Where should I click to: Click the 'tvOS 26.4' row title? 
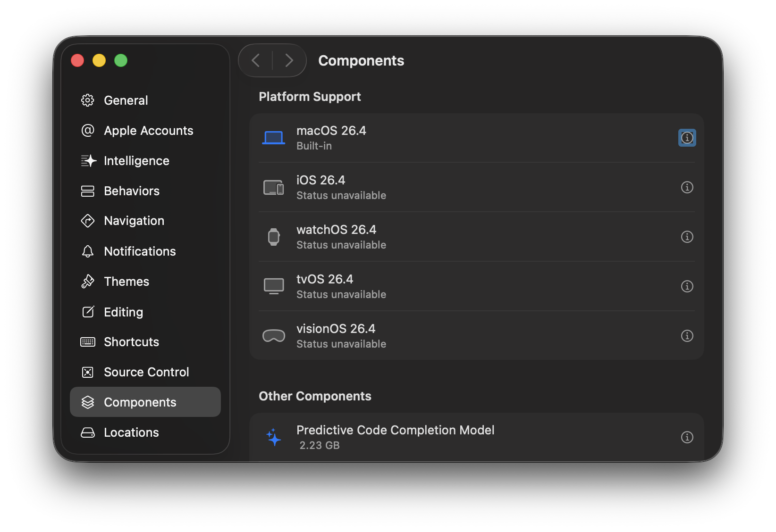(x=325, y=279)
